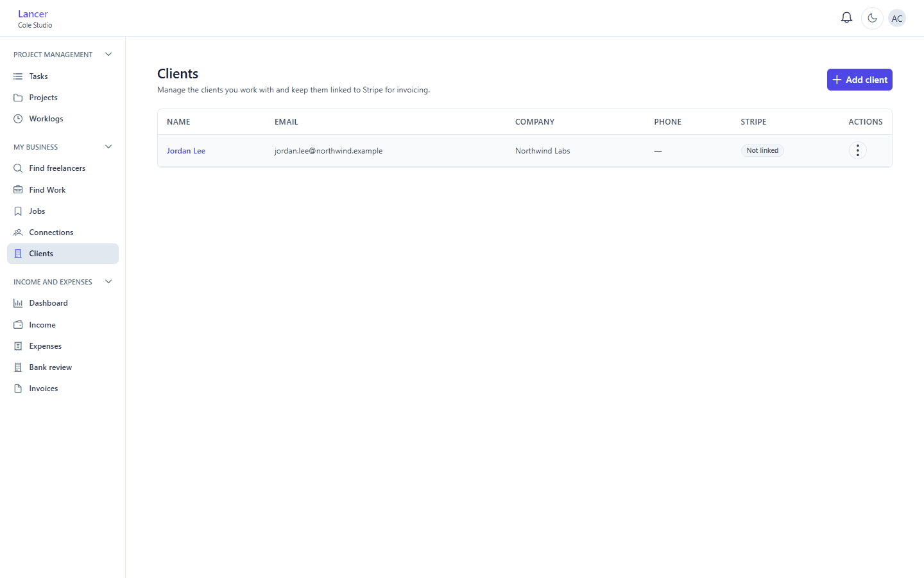The image size is (924, 578).
Task: Click the Lancer logo link
Action: coord(33,13)
